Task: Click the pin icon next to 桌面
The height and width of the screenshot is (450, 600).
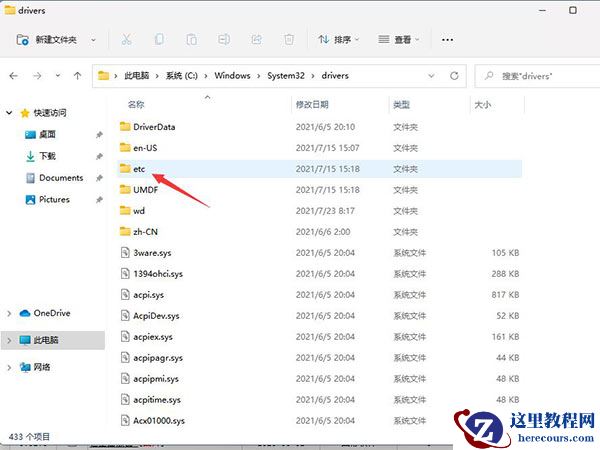Action: [x=99, y=135]
